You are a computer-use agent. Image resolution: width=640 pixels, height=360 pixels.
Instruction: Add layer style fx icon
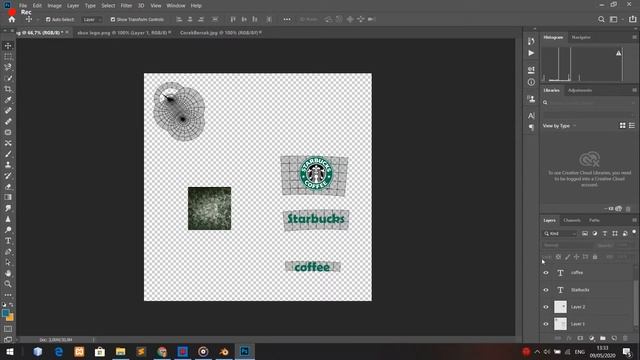(569, 338)
